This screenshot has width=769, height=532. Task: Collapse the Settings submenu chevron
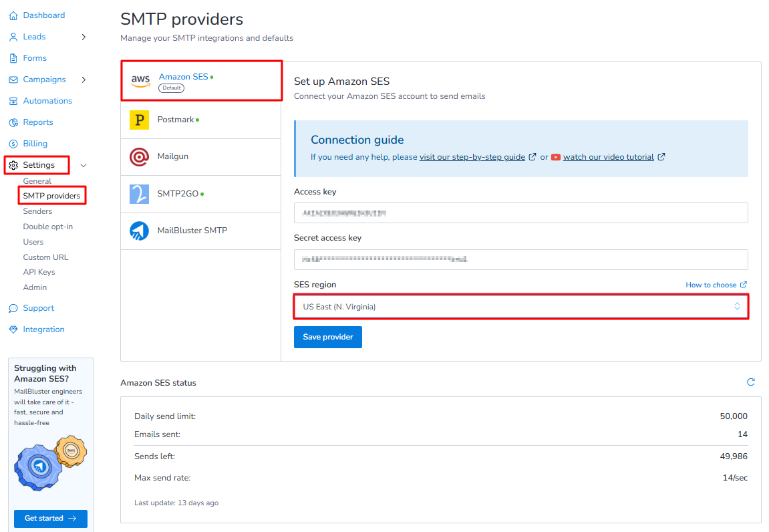(84, 165)
